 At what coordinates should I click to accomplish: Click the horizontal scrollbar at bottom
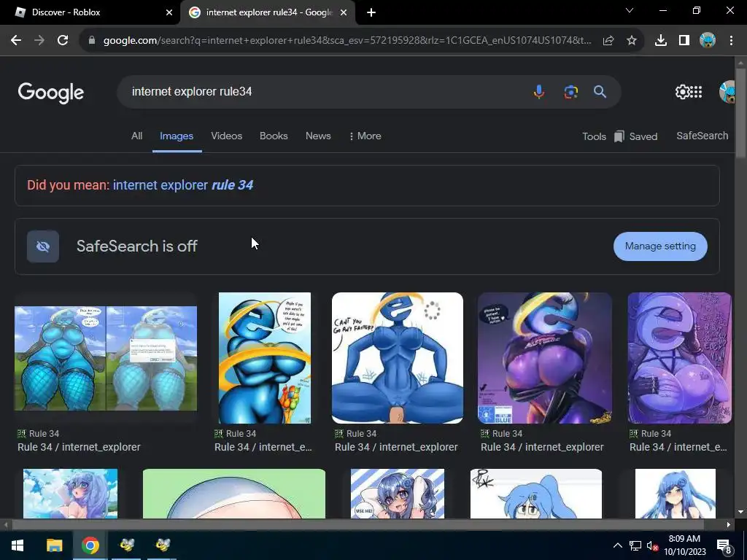pos(357,525)
